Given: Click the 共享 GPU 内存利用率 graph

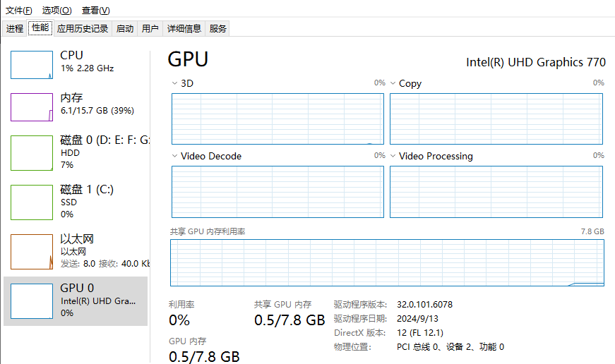Looking at the screenshot, I should (x=387, y=262).
